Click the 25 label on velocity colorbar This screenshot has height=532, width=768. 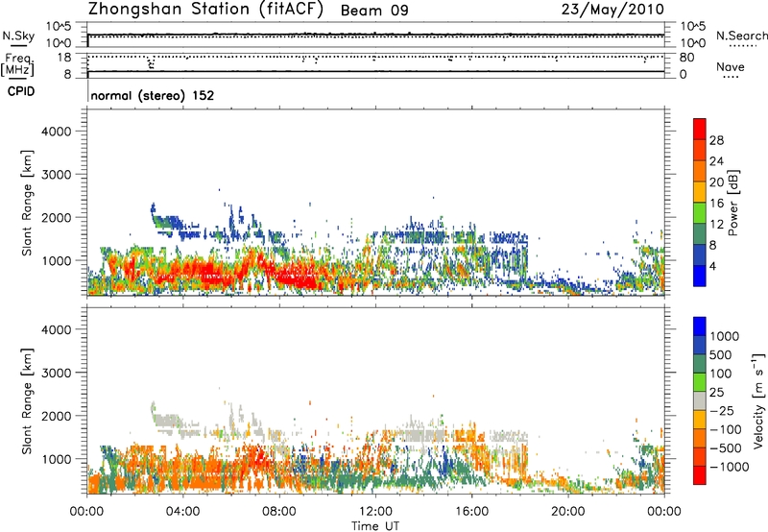(x=716, y=392)
